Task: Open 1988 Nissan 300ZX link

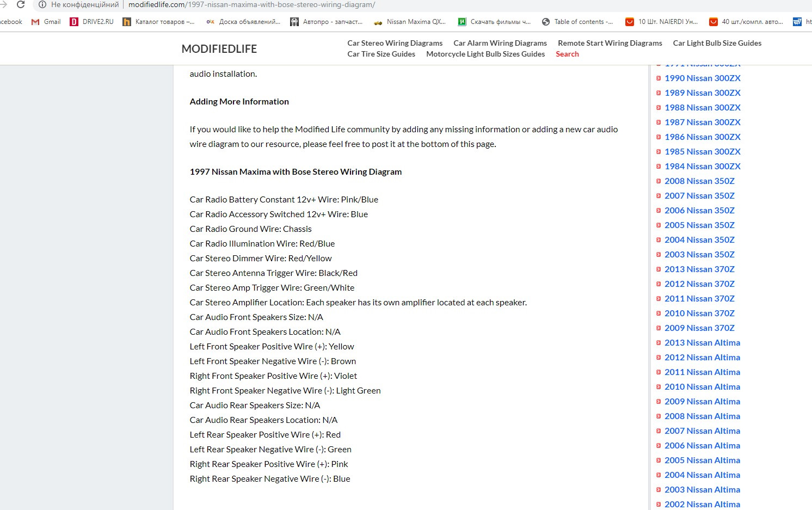Action: [703, 107]
